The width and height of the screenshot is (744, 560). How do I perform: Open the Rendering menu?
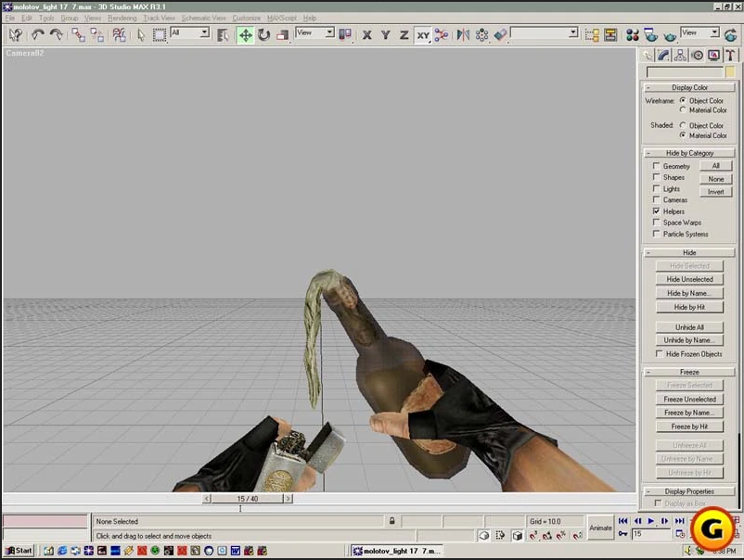(x=122, y=18)
